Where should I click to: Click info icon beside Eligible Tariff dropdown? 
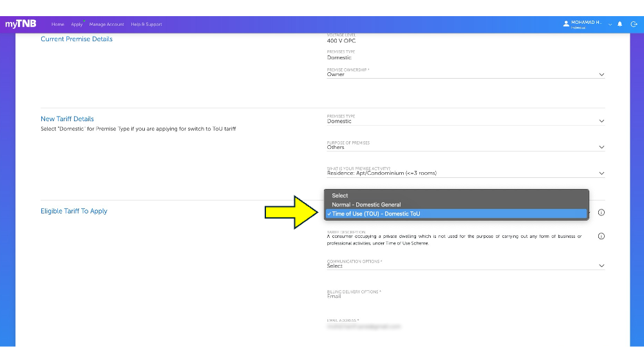point(601,213)
